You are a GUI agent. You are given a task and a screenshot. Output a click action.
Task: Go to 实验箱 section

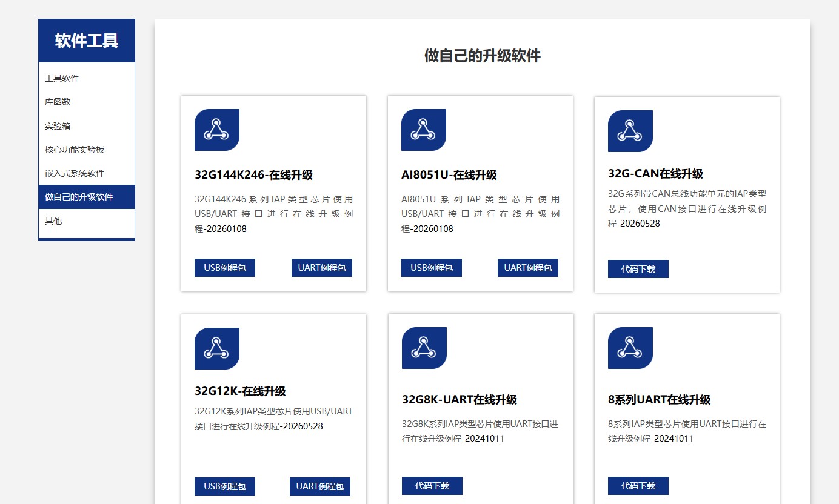86,126
